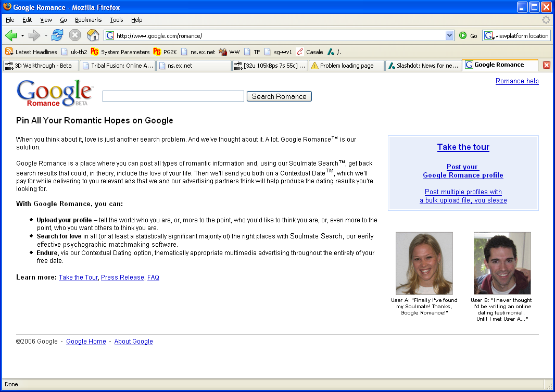The width and height of the screenshot is (555, 392).
Task: Open the Go menu
Action: point(64,20)
